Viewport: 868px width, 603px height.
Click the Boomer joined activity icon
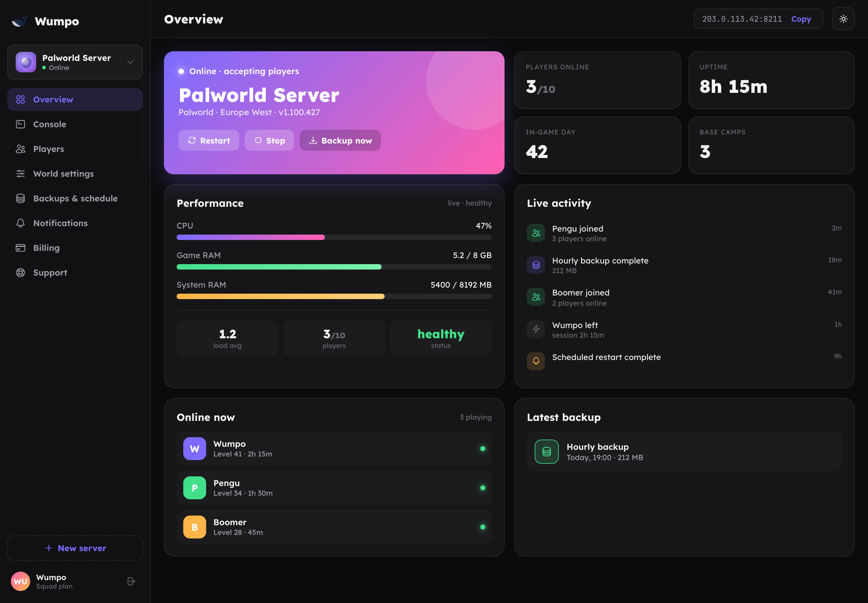[x=536, y=297]
